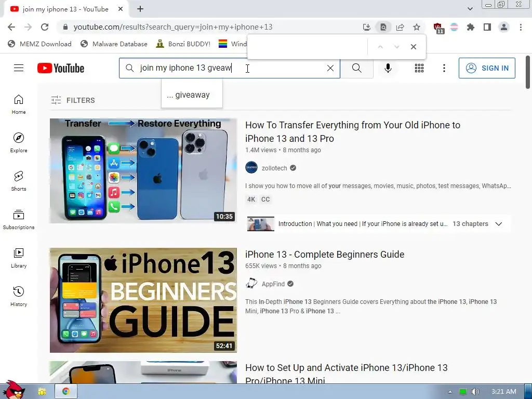Open the extensions puzzle menu
Screen dimensions: 532x399
(471, 27)
